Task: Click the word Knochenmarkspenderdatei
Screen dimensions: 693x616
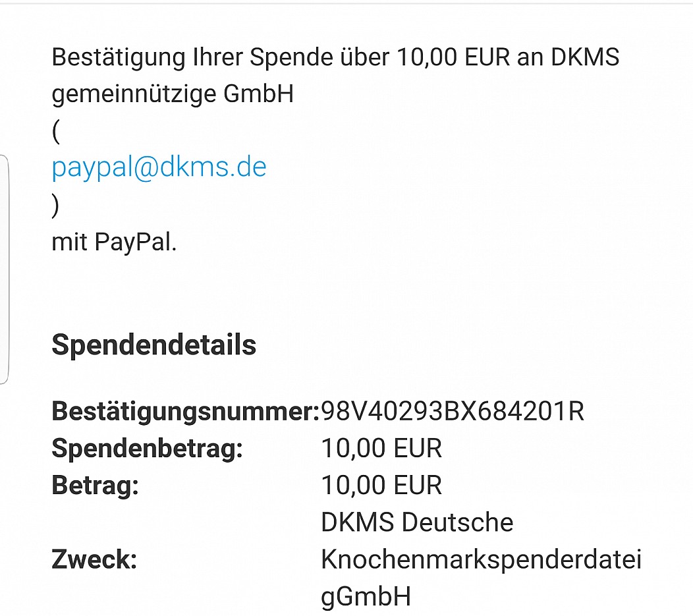Action: coord(482,560)
